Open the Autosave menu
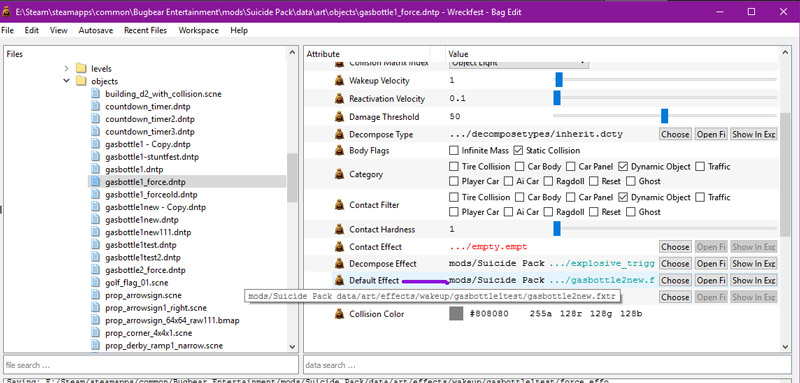Viewport: 800px width, 383px height. pyautogui.click(x=96, y=30)
